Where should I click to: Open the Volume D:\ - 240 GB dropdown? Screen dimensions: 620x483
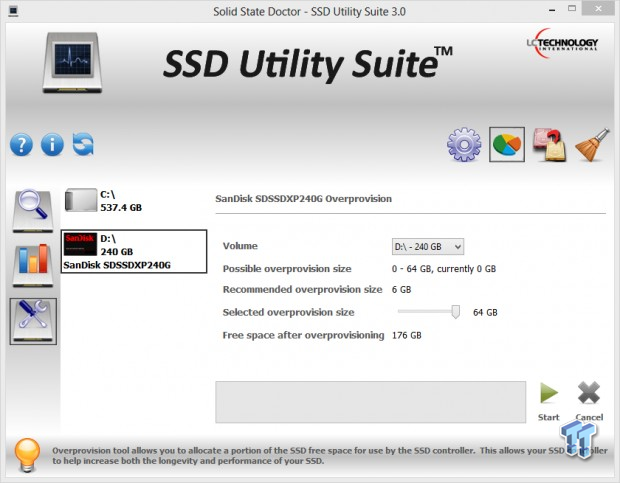pyautogui.click(x=428, y=247)
